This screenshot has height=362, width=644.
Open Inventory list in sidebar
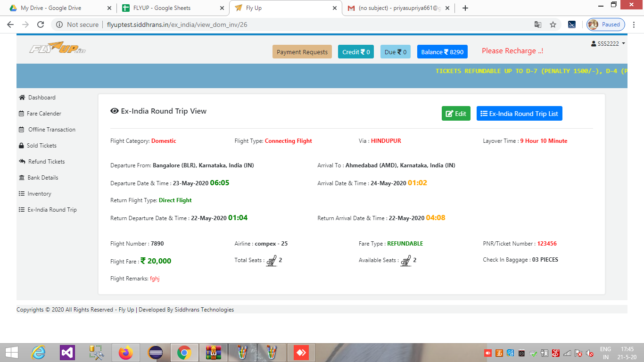(x=39, y=194)
